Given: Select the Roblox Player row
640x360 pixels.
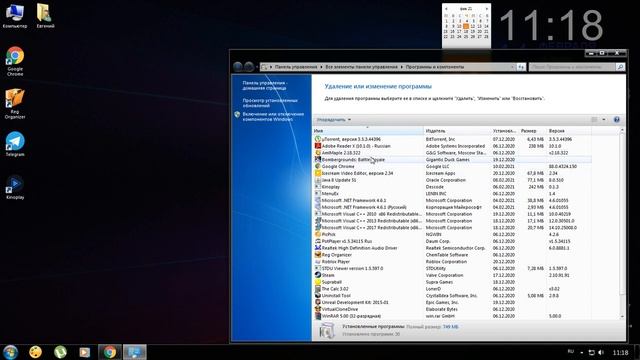Looking at the screenshot, I should [x=452, y=262].
